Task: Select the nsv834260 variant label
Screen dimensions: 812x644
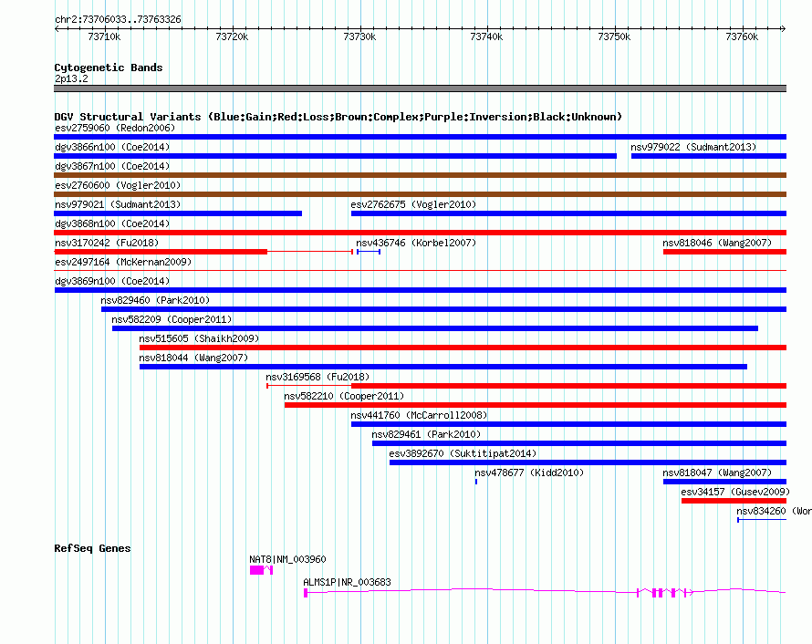Action: (774, 511)
